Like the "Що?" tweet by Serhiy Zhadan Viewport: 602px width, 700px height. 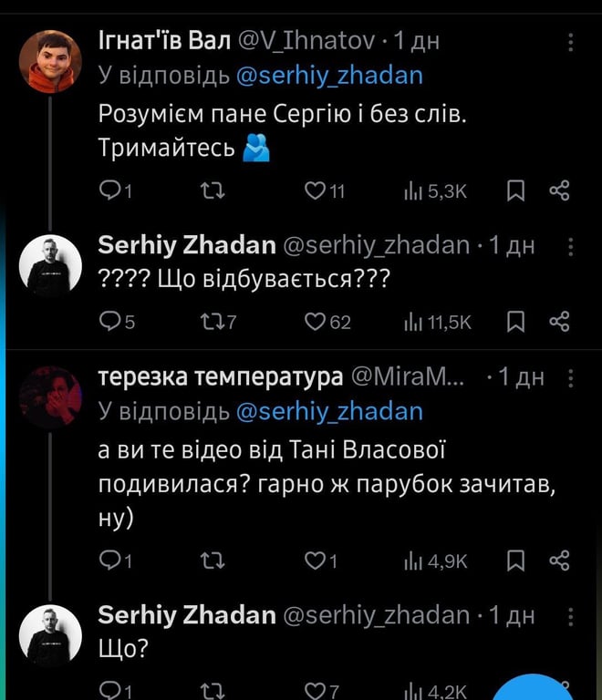click(x=316, y=690)
